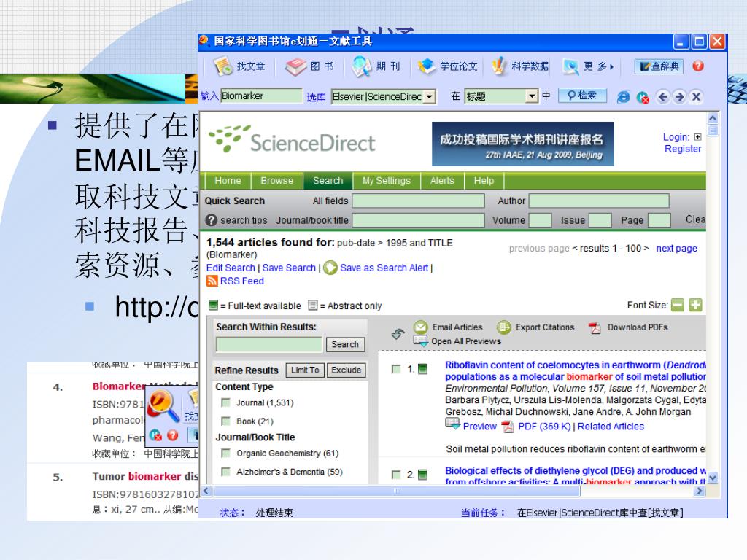Click the ScienceDirect logo
This screenshot has width=747, height=560.
click(x=292, y=139)
